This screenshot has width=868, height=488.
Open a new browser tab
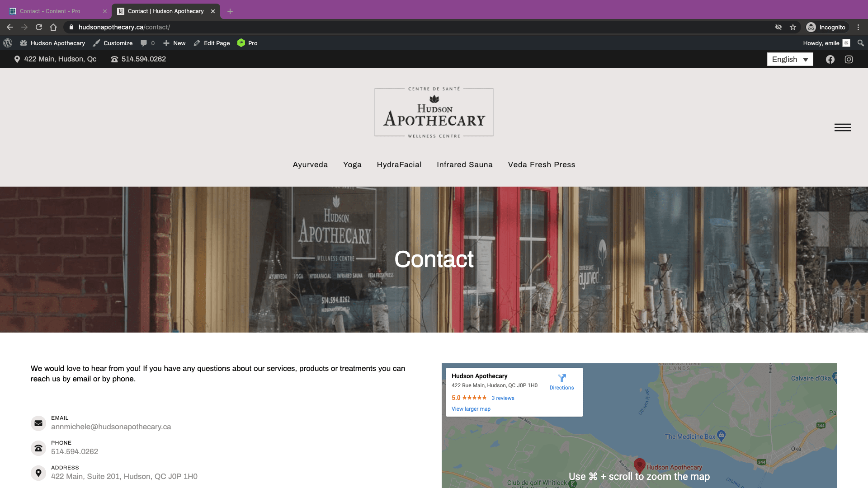pyautogui.click(x=230, y=11)
